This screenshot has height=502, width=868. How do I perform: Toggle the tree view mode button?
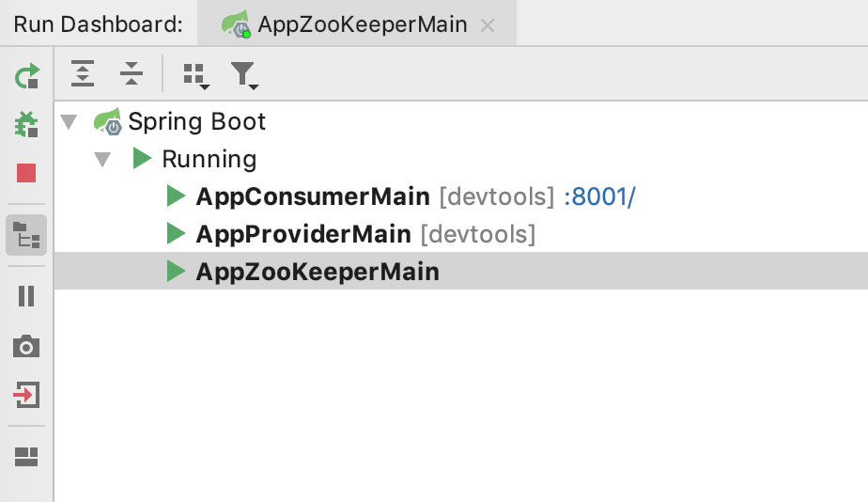26,235
